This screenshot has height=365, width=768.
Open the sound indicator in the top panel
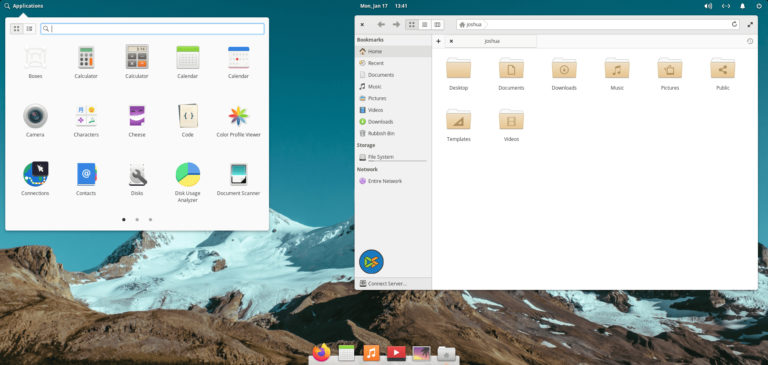(x=708, y=6)
